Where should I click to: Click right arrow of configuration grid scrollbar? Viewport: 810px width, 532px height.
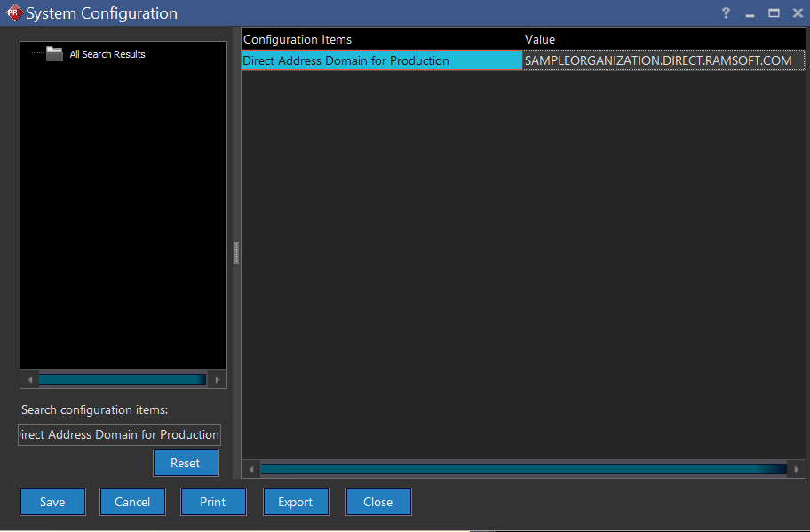pos(796,469)
